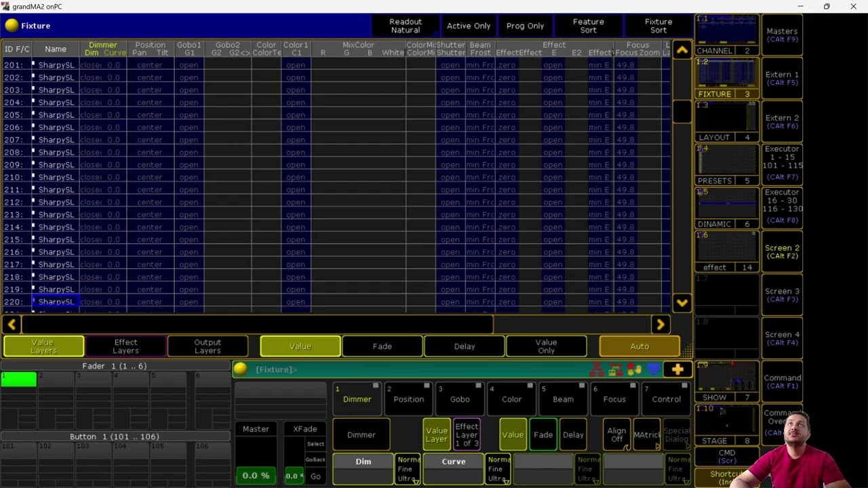Click the Curve encoder field

pyautogui.click(x=454, y=469)
